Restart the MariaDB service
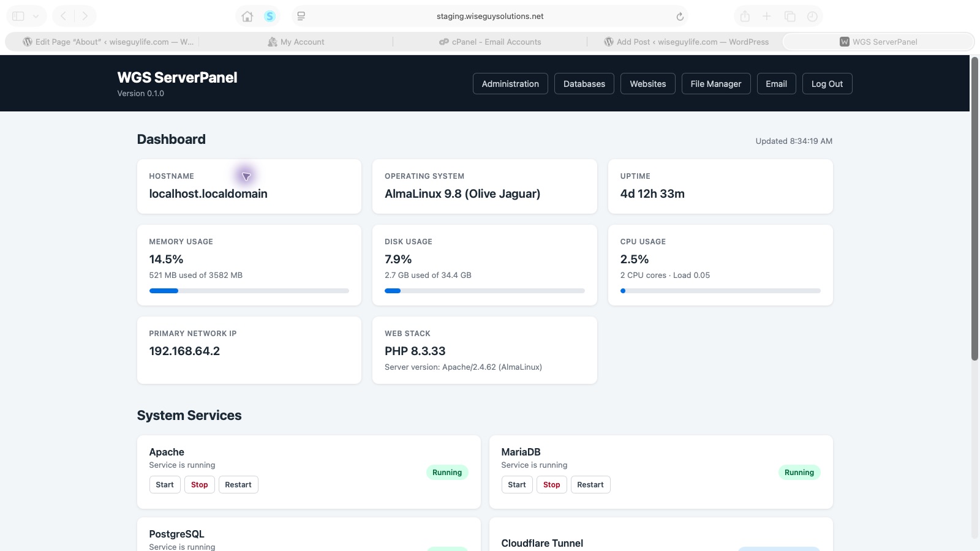Screen dimensions: 980x551 coord(590,484)
